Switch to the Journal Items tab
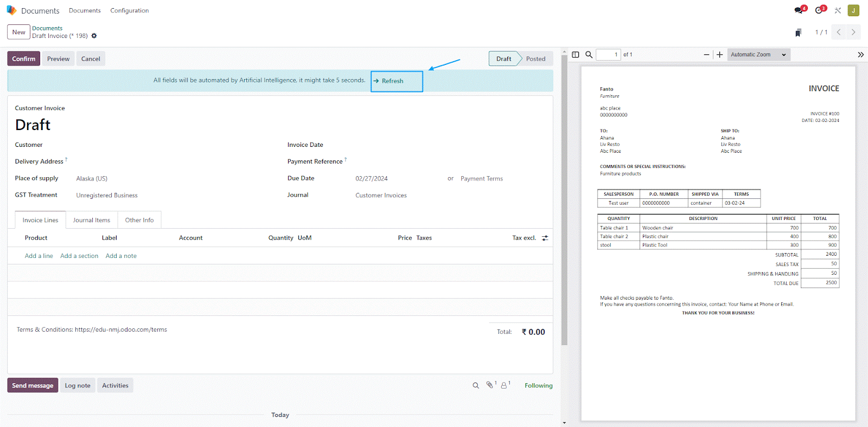Viewport: 868px width, 427px height. point(92,220)
